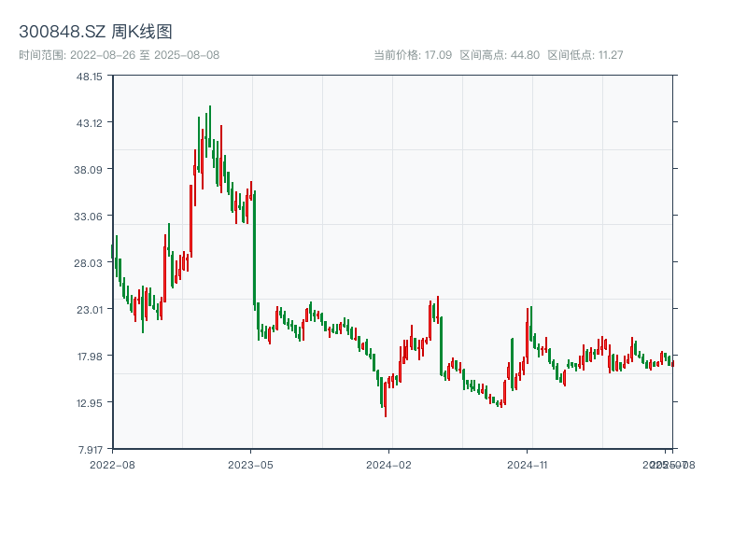Click the period low label 区间低点: 11.27
747x560 pixels.
pyautogui.click(x=585, y=55)
